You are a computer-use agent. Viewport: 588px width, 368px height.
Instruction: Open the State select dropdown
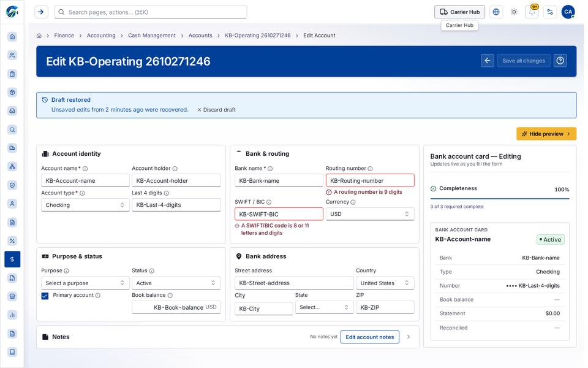click(x=324, y=307)
